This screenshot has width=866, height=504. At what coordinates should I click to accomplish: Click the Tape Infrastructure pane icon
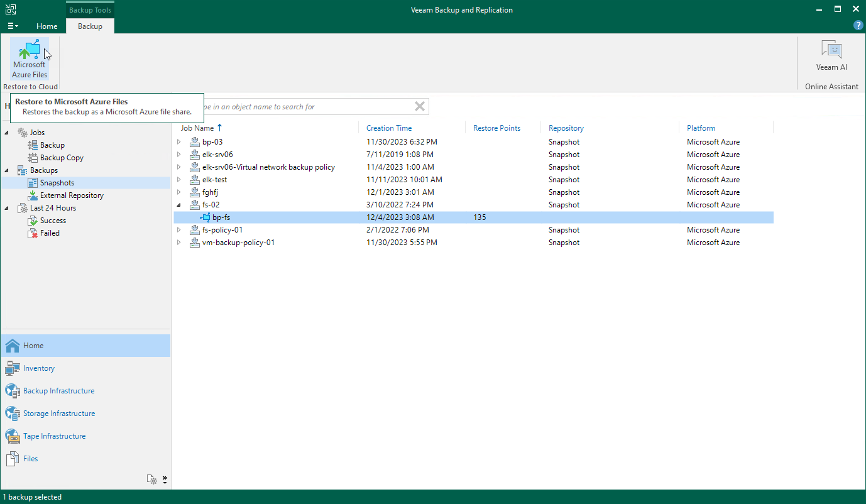click(13, 436)
